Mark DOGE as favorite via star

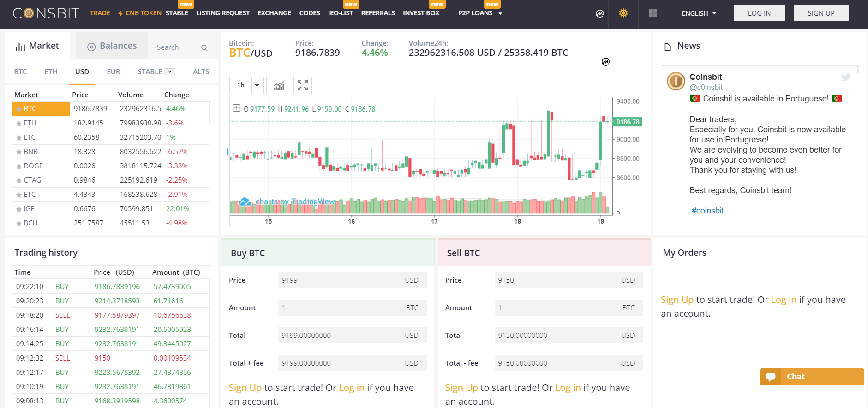click(x=19, y=166)
